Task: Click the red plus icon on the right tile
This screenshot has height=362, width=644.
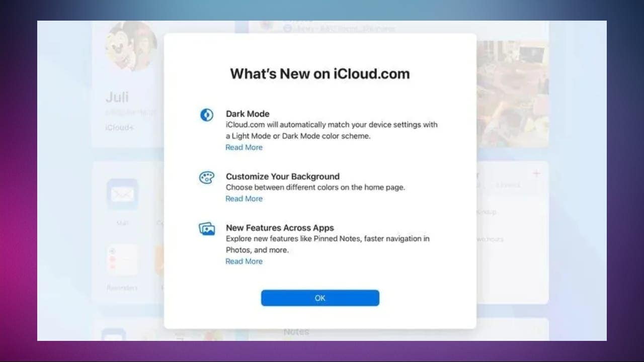Action: tap(536, 173)
